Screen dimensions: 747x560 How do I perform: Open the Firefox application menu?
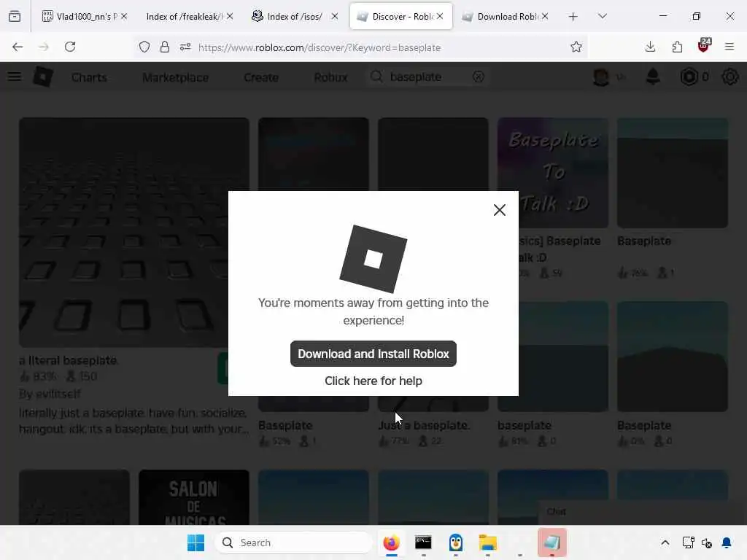pyautogui.click(x=729, y=47)
